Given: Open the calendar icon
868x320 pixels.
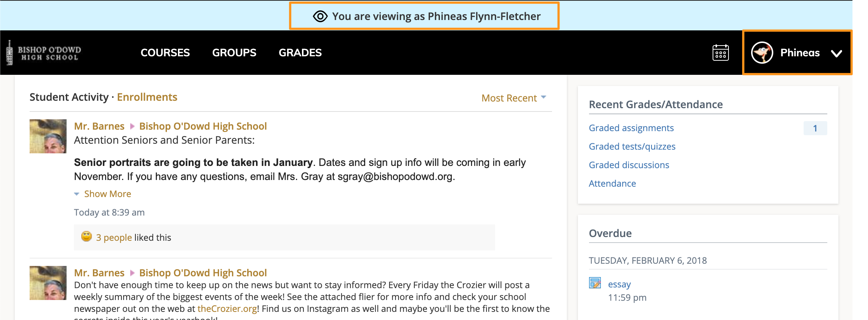Looking at the screenshot, I should tap(721, 53).
